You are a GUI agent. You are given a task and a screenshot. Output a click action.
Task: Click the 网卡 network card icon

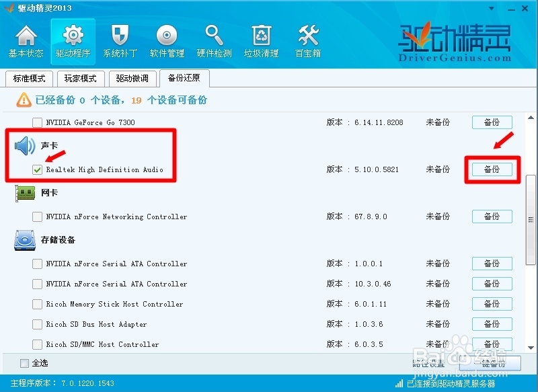(25, 193)
